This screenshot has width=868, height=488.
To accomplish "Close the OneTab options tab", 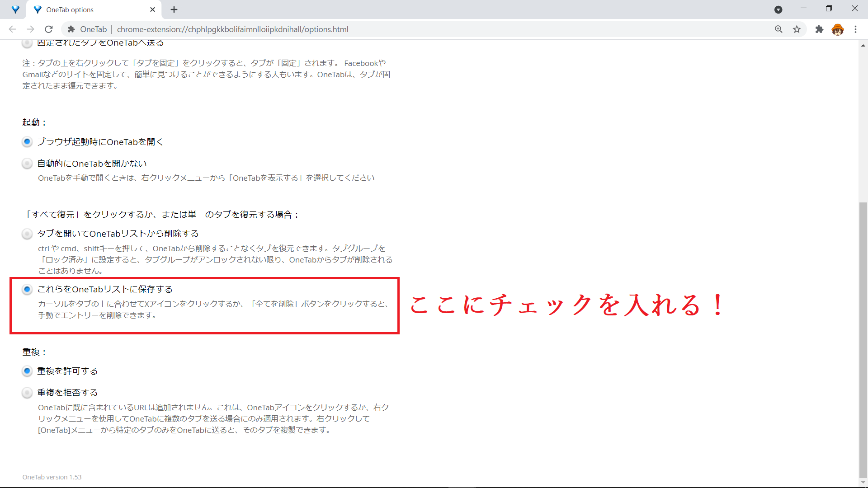I will click(152, 9).
